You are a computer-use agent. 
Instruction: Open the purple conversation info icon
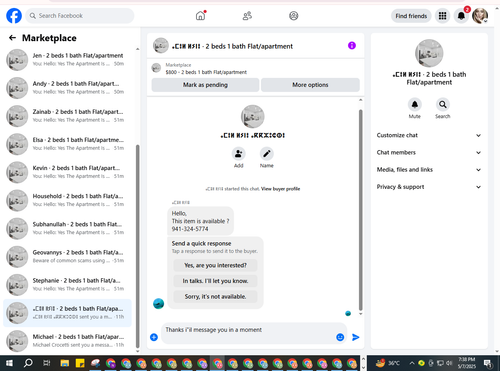tap(352, 45)
